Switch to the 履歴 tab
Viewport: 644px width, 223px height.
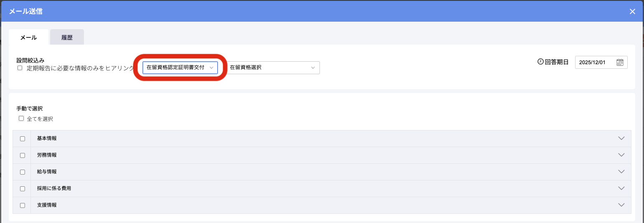pos(67,37)
